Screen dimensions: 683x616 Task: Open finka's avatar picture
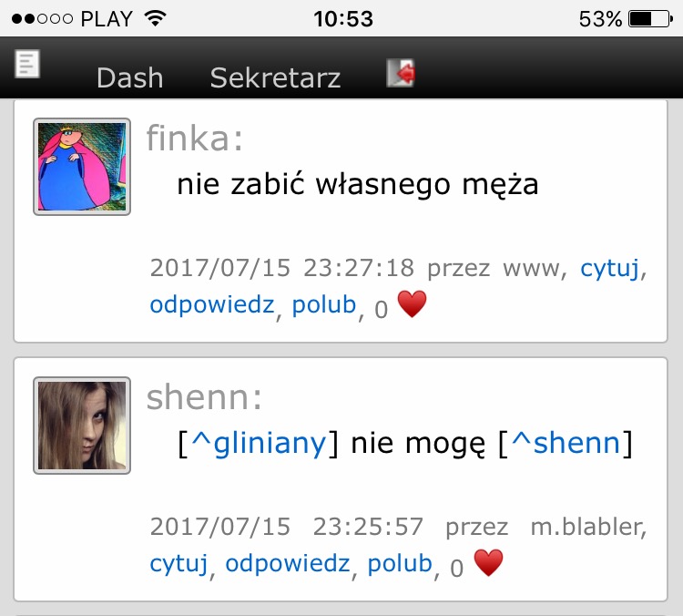(x=82, y=167)
